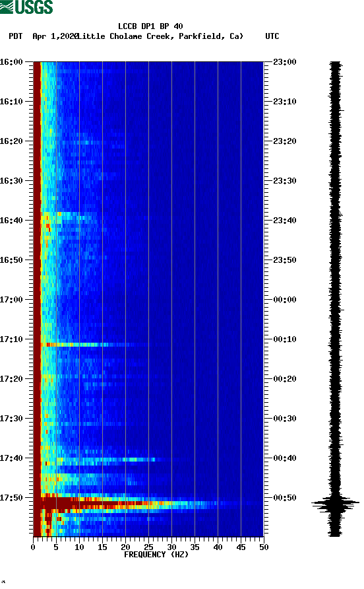Click the 23:50 UTC time label
The width and height of the screenshot is (364, 589).
(284, 260)
